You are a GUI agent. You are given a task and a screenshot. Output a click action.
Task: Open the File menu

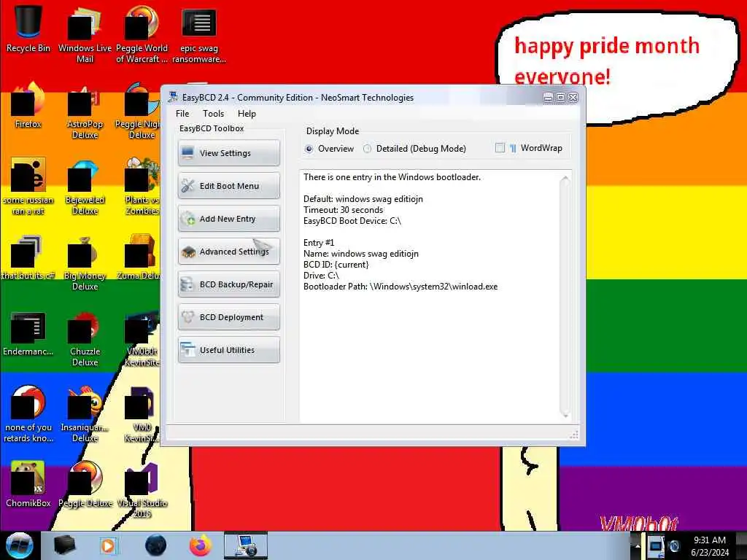[x=182, y=113]
